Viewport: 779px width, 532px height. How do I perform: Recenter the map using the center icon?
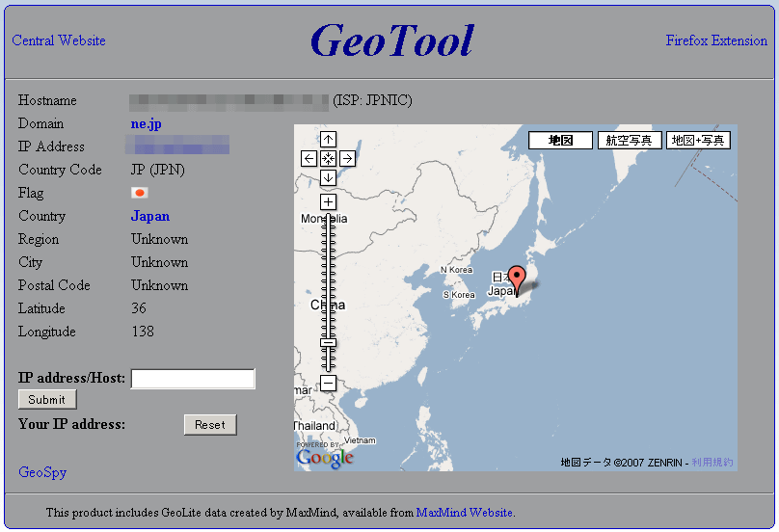328,158
